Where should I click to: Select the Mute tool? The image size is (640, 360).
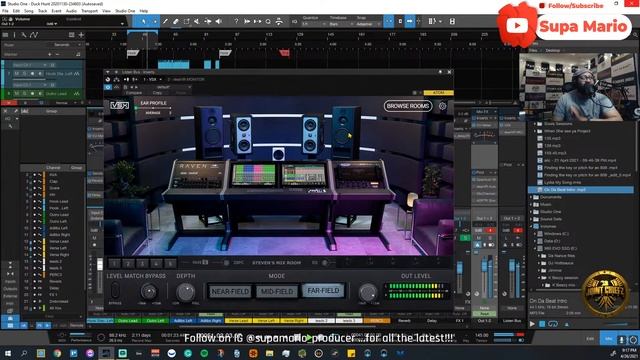coord(197,21)
